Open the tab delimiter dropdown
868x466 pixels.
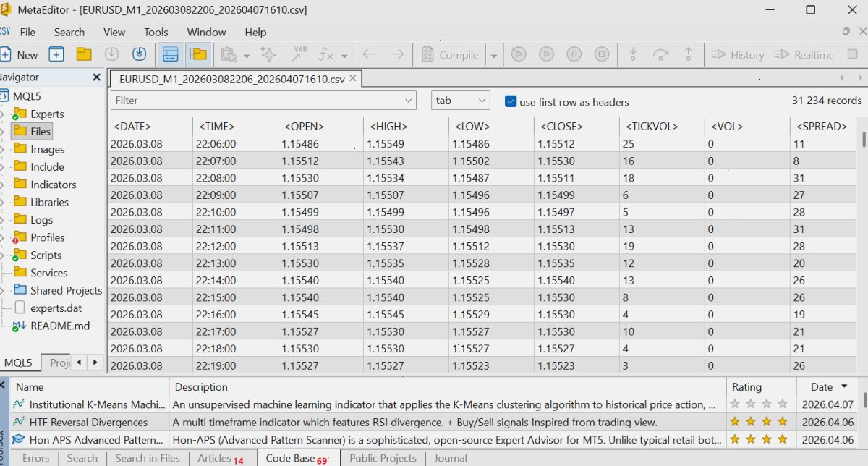coord(461,101)
